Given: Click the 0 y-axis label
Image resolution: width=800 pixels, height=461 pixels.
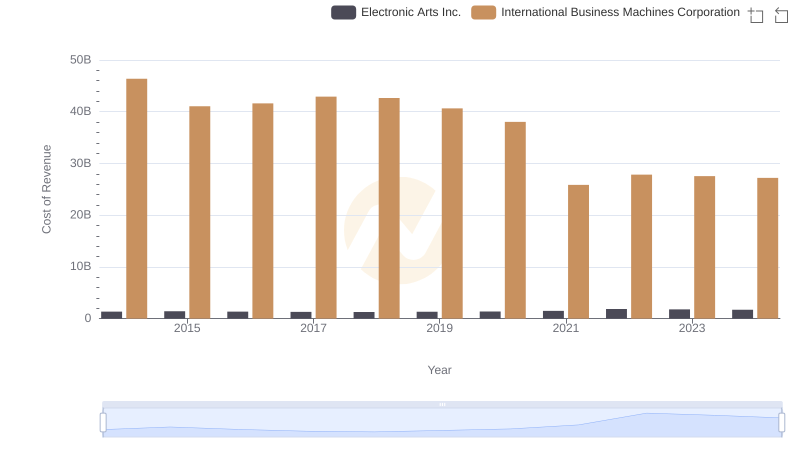Looking at the screenshot, I should 88,318.
